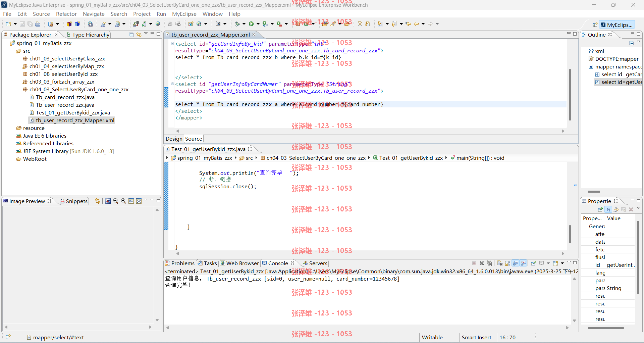Select Tb_card_record_zzx.java in Package Explorer
The image size is (644, 343).
62,97
